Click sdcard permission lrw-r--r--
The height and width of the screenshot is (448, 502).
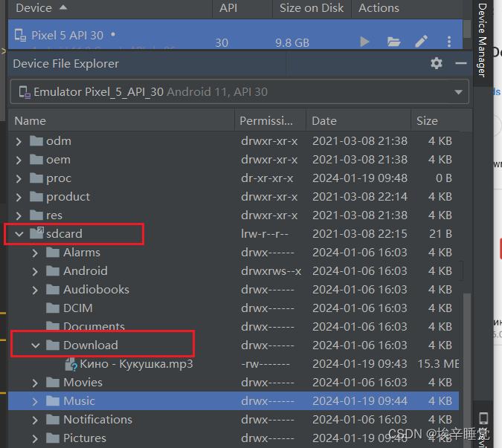click(x=265, y=234)
